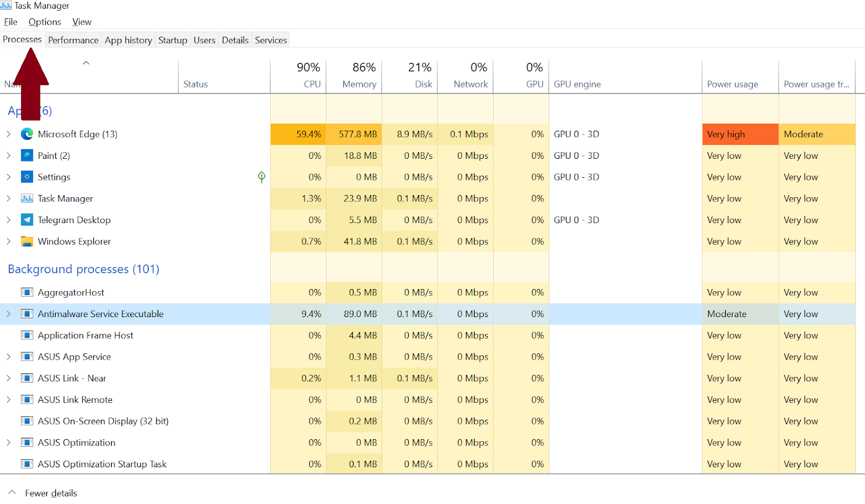Open the Options menu

(45, 22)
